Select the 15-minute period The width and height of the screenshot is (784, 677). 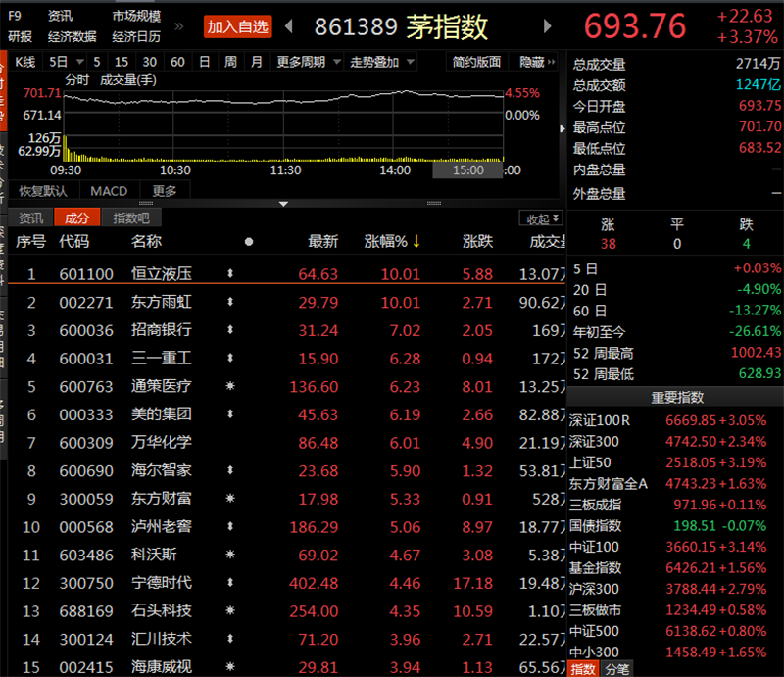pyautogui.click(x=122, y=62)
